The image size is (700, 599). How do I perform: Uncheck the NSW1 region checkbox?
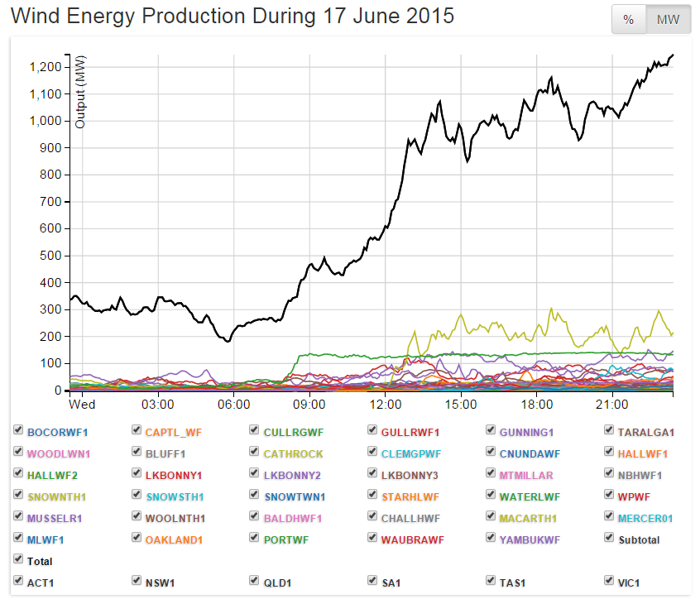click(x=137, y=582)
